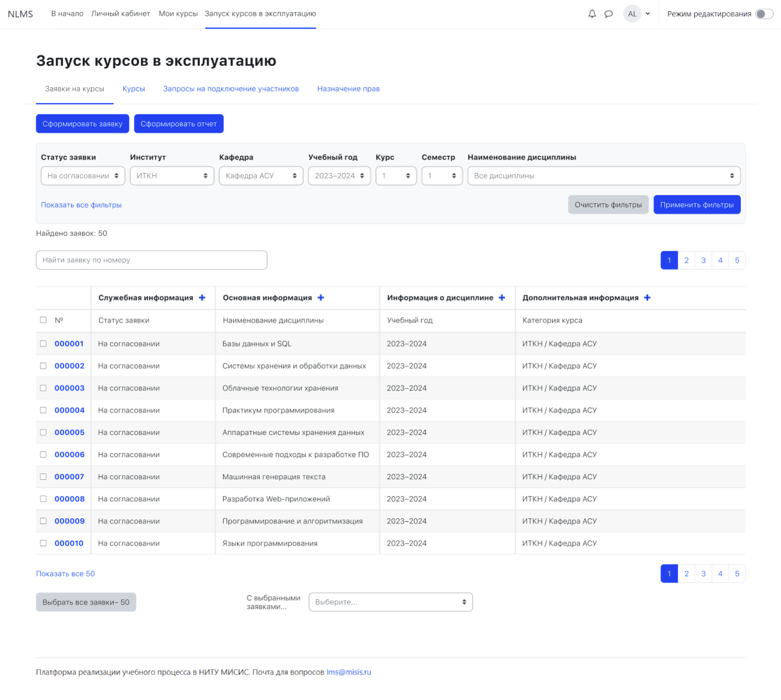Open the Статус заявки dropdown

(83, 176)
